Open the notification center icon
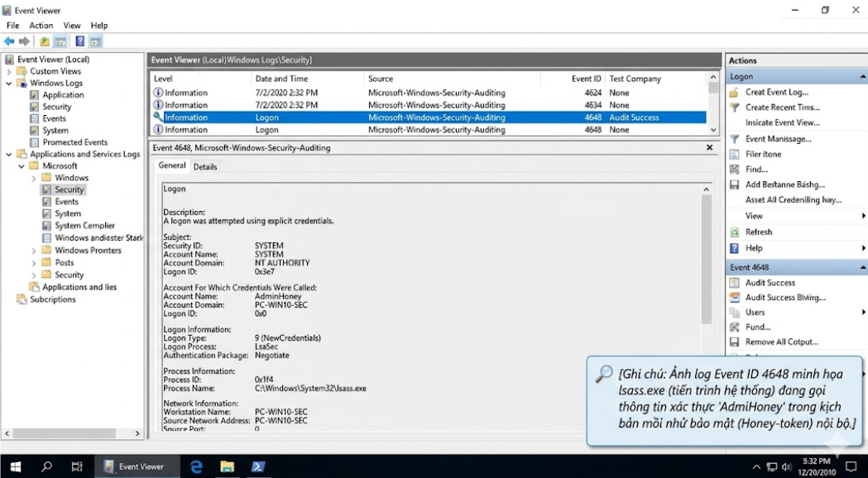Image resolution: width=868 pixels, height=478 pixels. point(851,467)
